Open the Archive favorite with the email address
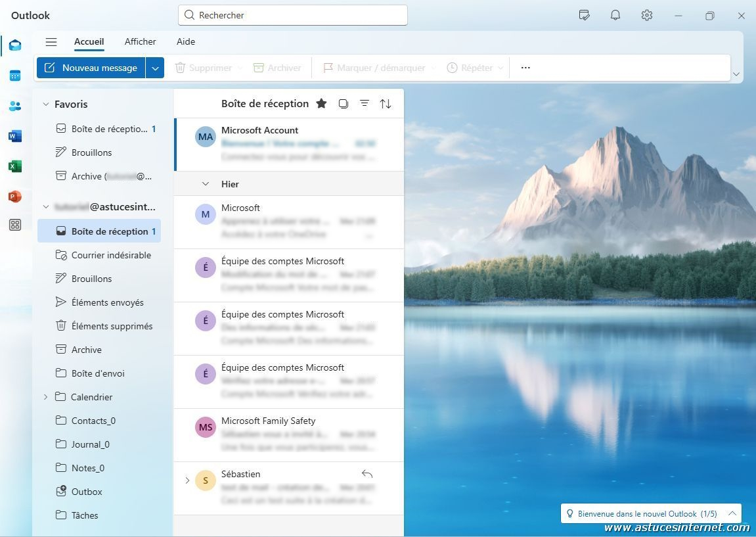756x537 pixels. [x=99, y=176]
